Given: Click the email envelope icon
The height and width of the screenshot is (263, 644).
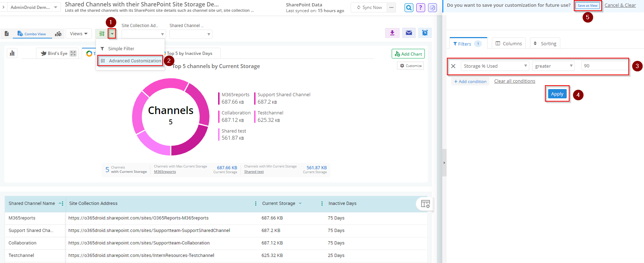Looking at the screenshot, I should [409, 33].
